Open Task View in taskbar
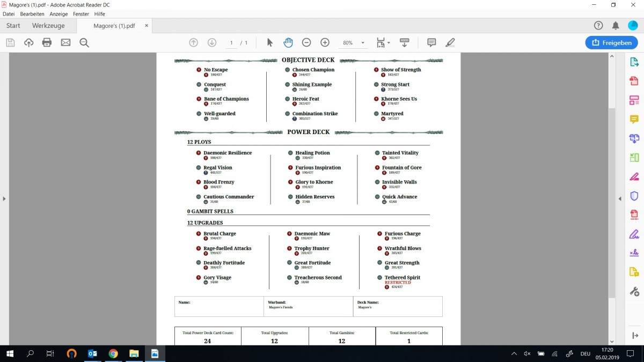 click(x=50, y=353)
